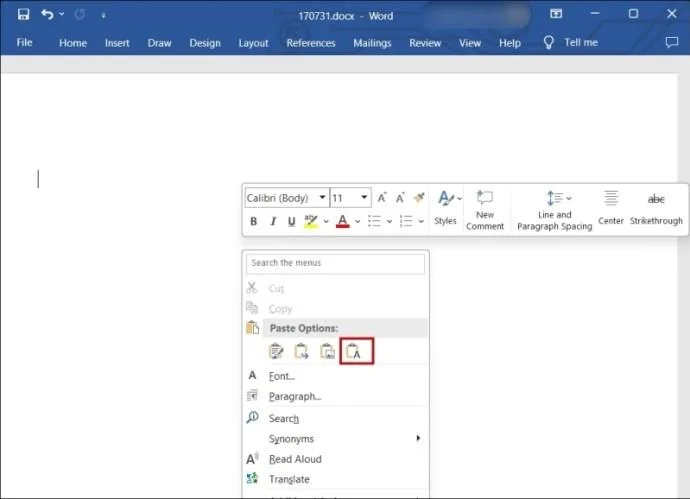Toggle Underline in mini toolbar

(x=291, y=221)
